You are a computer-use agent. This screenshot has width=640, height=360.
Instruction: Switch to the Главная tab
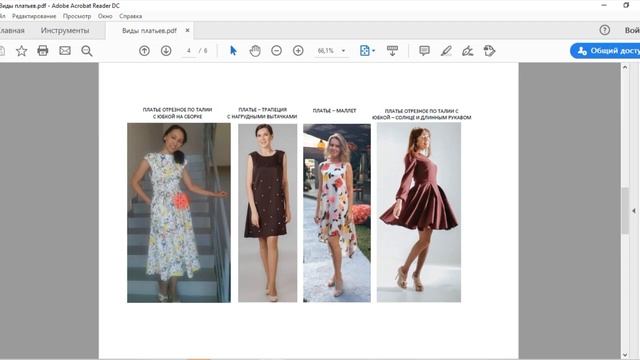coord(12,30)
